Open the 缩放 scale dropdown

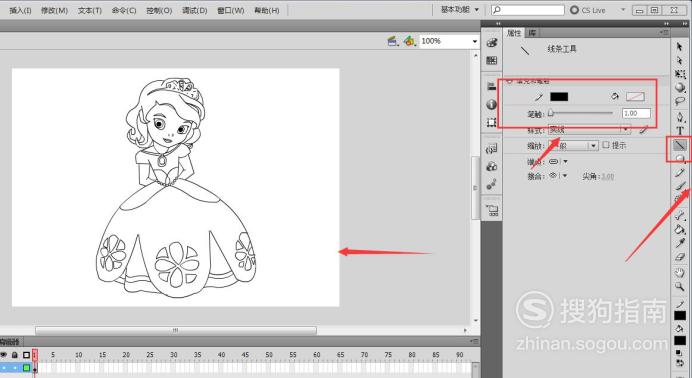pos(573,145)
